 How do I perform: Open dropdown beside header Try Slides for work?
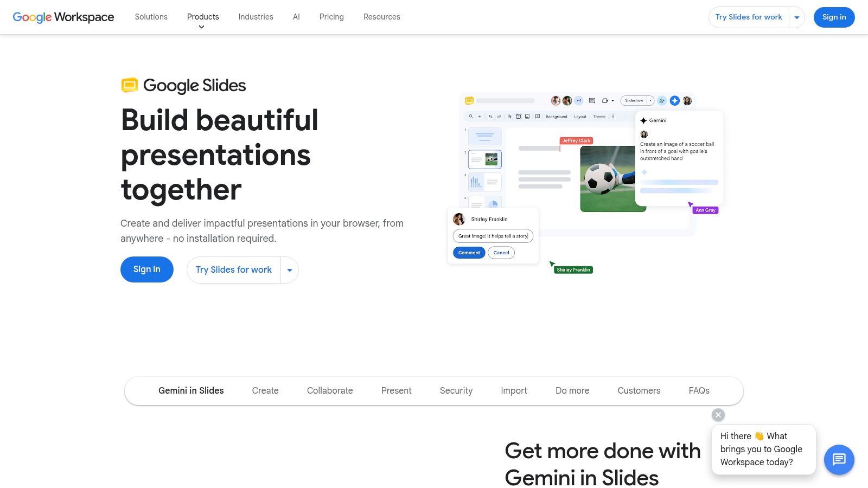[797, 17]
